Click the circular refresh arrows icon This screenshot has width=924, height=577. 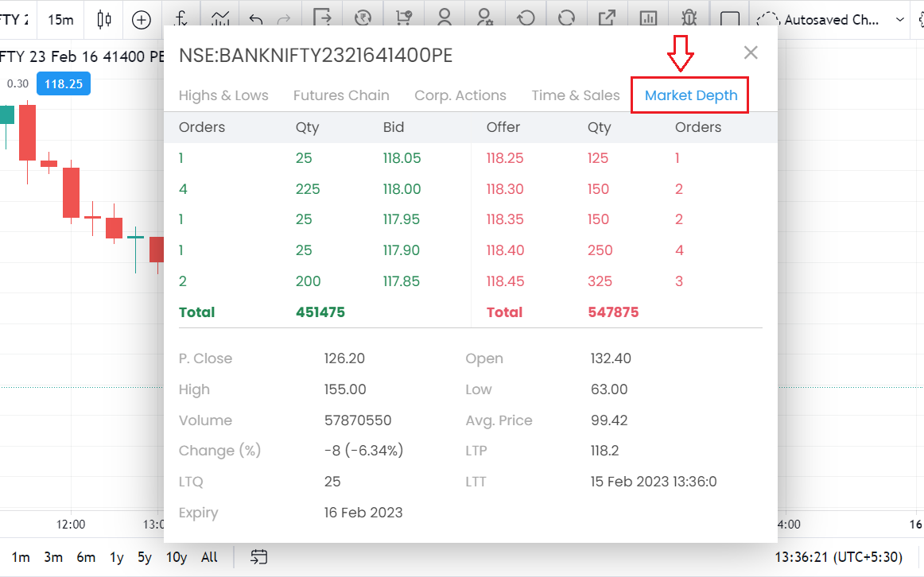tap(566, 18)
